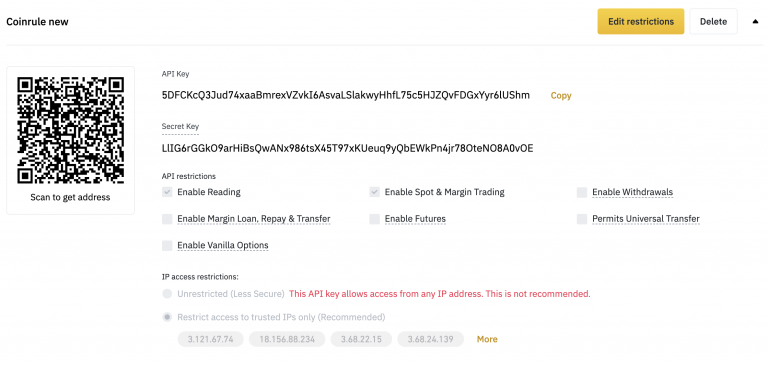Image resolution: width=768 pixels, height=365 pixels.
Task: Check the Enable Withdrawals box
Action: 582,192
